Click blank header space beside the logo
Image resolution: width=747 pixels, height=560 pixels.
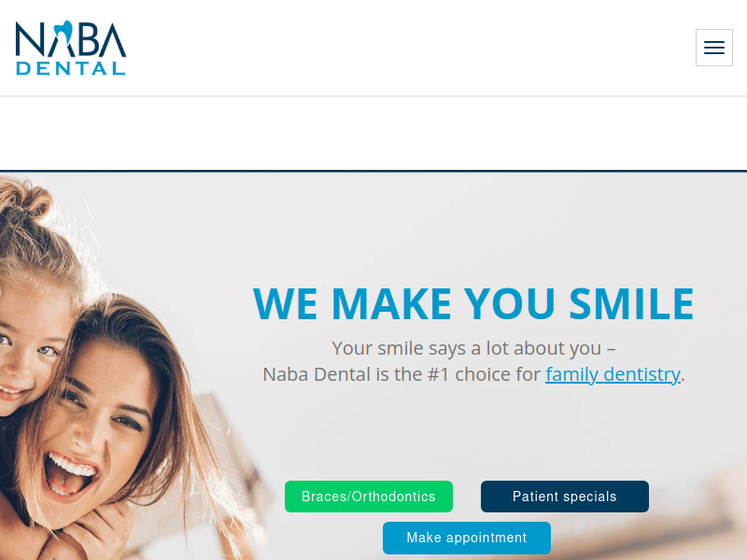[x=410, y=48]
